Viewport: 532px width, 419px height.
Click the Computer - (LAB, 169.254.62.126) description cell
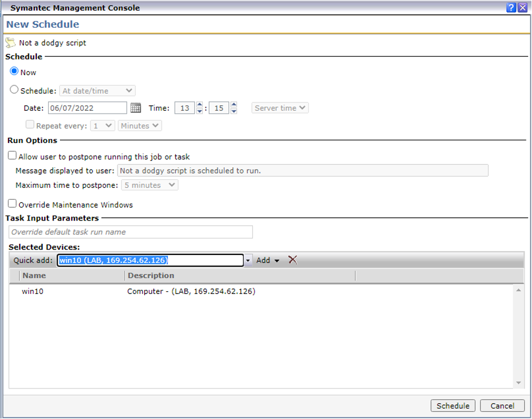[x=191, y=291]
